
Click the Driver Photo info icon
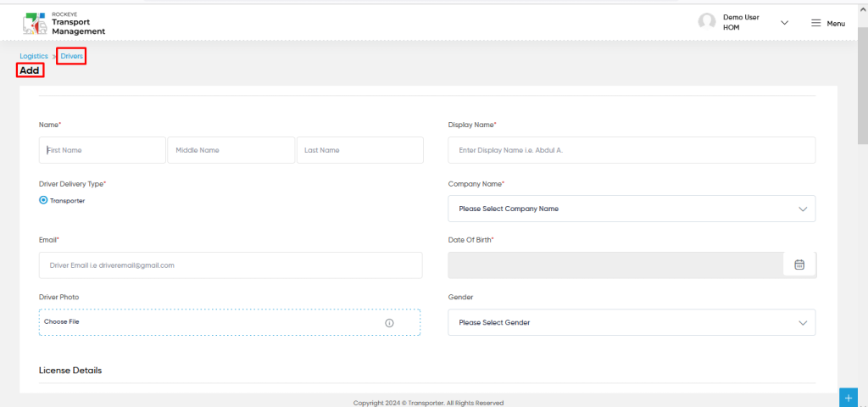389,323
